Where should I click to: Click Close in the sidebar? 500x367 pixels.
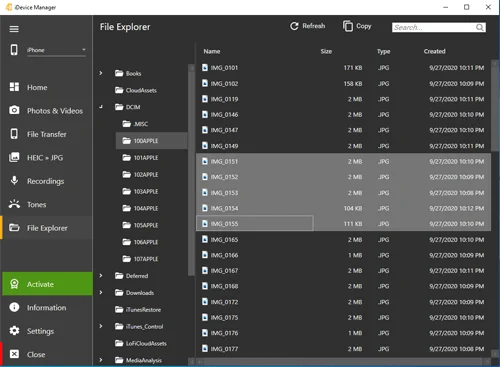[47, 354]
